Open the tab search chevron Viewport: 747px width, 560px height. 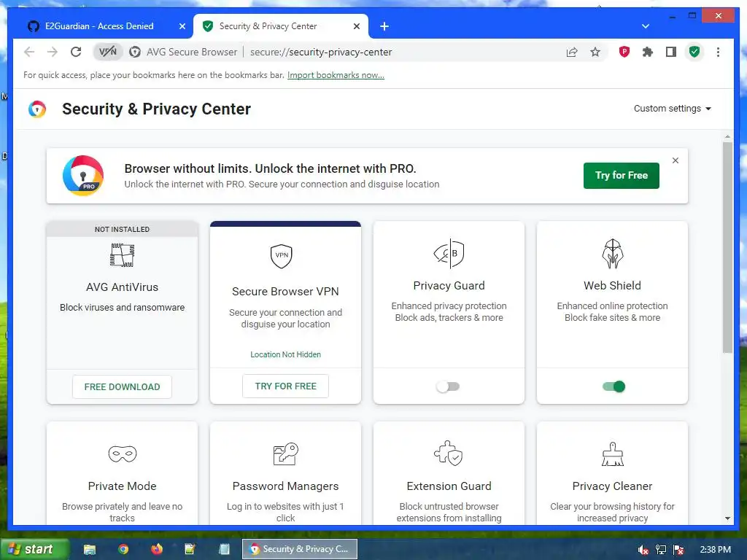pyautogui.click(x=646, y=26)
